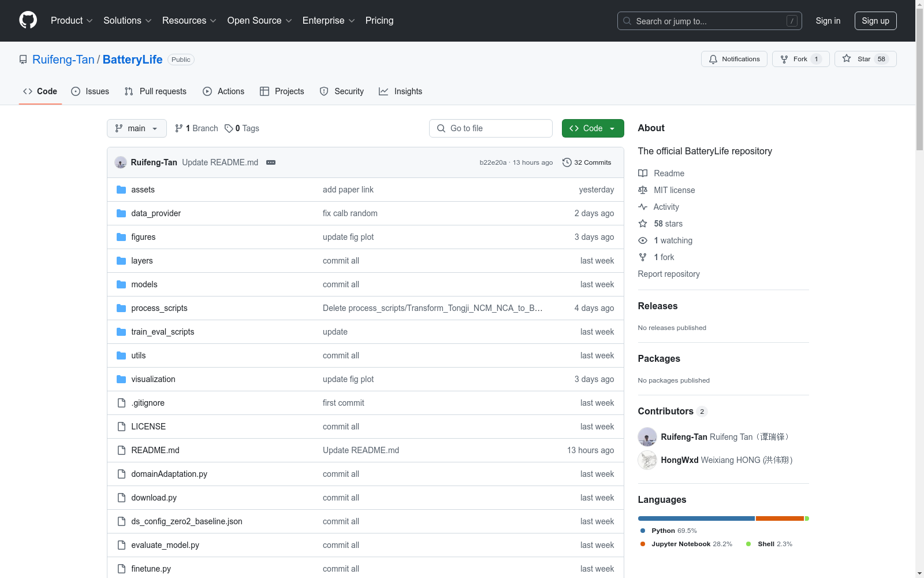
Task: Click the Sign in link
Action: tap(828, 21)
